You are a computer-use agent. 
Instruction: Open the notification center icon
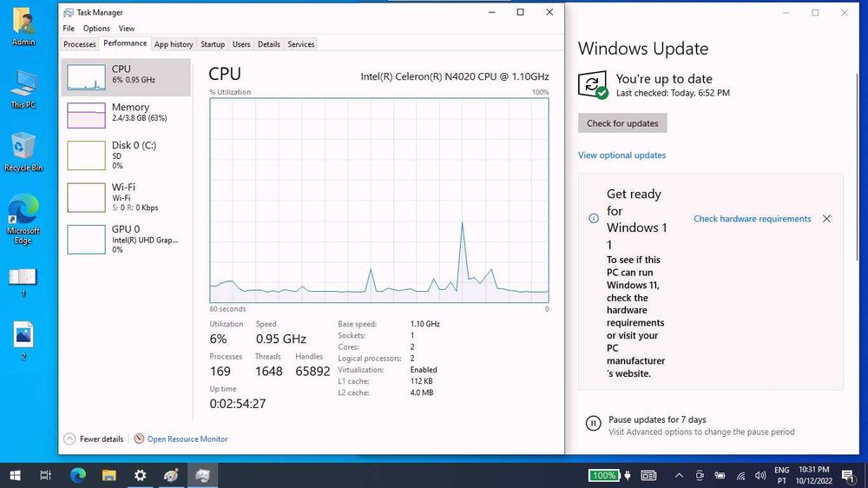tap(847, 475)
